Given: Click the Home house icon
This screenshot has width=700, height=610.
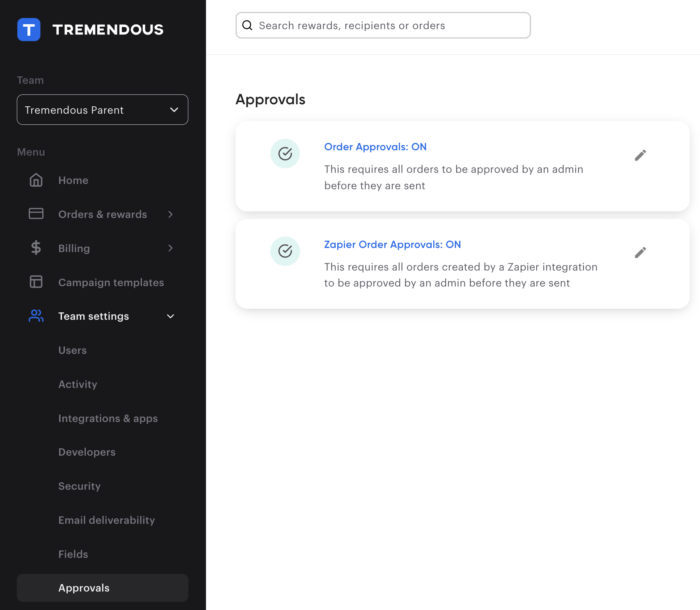Looking at the screenshot, I should pyautogui.click(x=36, y=180).
